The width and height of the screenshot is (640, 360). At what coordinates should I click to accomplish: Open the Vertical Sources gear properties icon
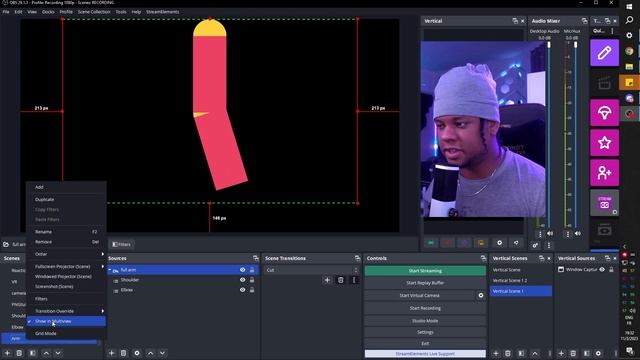(x=598, y=353)
